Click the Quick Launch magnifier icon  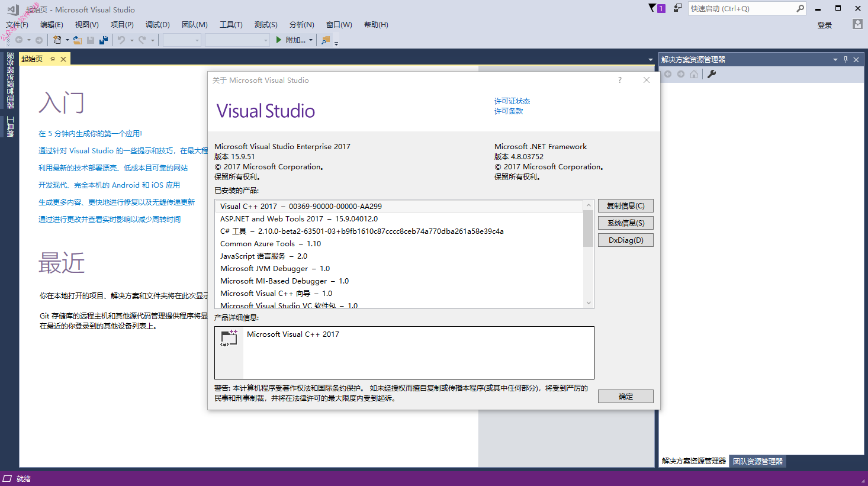pyautogui.click(x=800, y=8)
